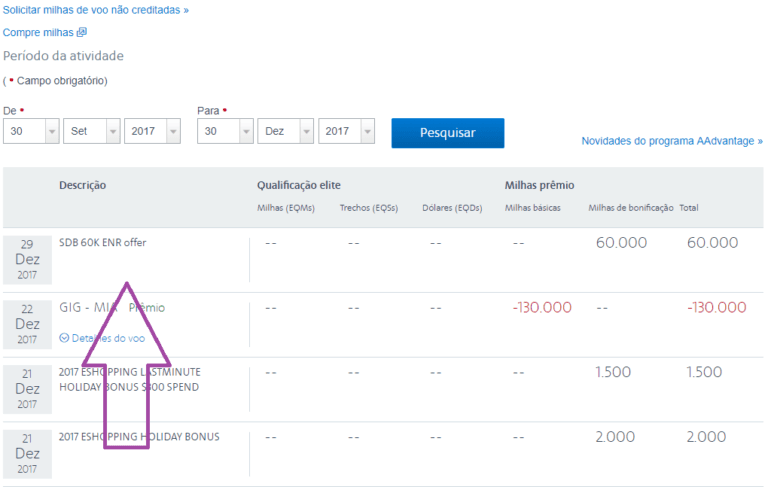The width and height of the screenshot is (768, 487).
Task: Follow the Compre milhas link text
Action: (38, 32)
